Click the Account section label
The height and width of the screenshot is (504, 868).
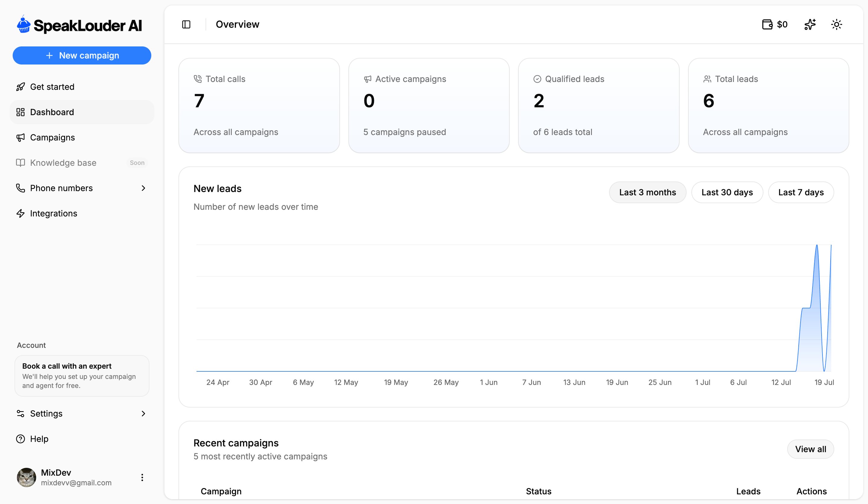pyautogui.click(x=31, y=345)
